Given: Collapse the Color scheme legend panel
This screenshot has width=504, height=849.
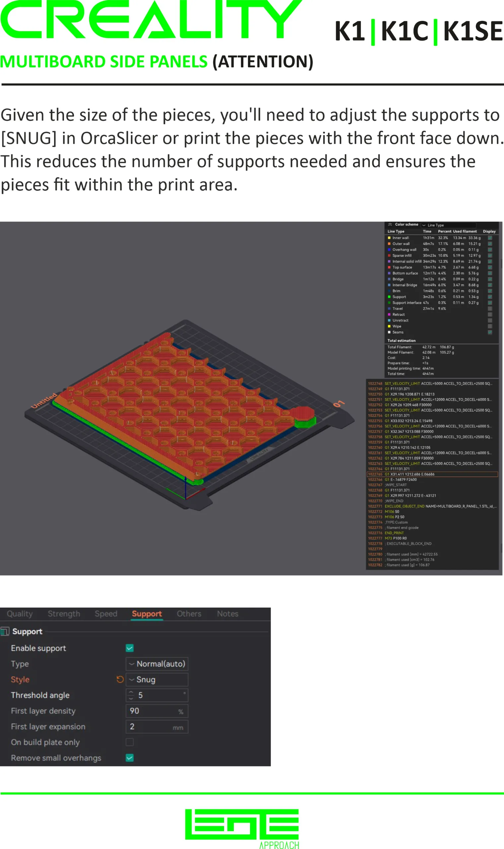Looking at the screenshot, I should (x=390, y=225).
